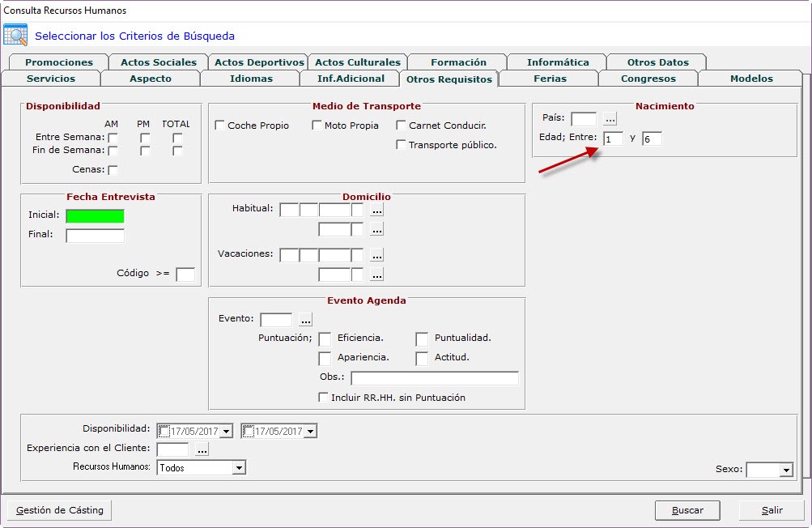Viewport: 812px width, 528px height.
Task: Switch to Promociones tab
Action: [59, 62]
